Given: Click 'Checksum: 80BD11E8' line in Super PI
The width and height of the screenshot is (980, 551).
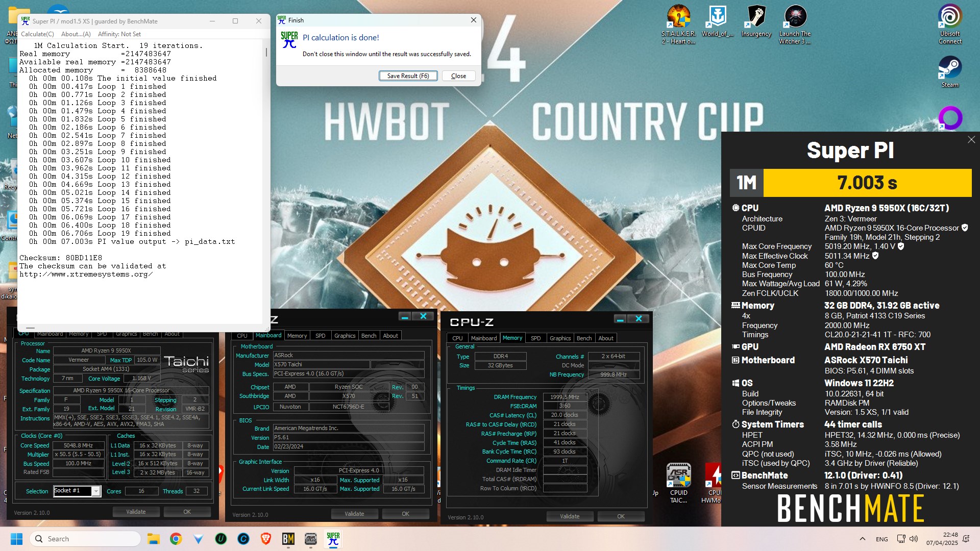Looking at the screenshot, I should tap(61, 258).
